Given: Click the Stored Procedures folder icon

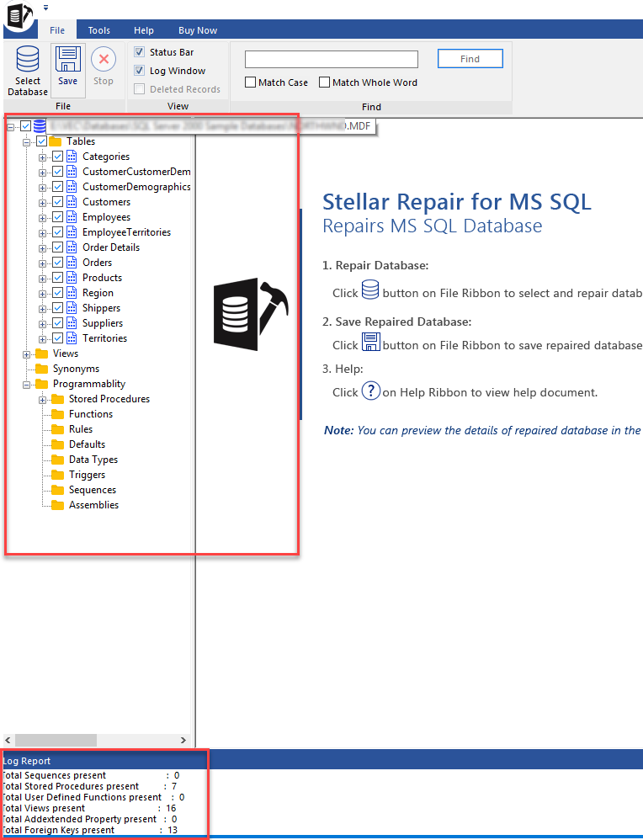Looking at the screenshot, I should 58,399.
